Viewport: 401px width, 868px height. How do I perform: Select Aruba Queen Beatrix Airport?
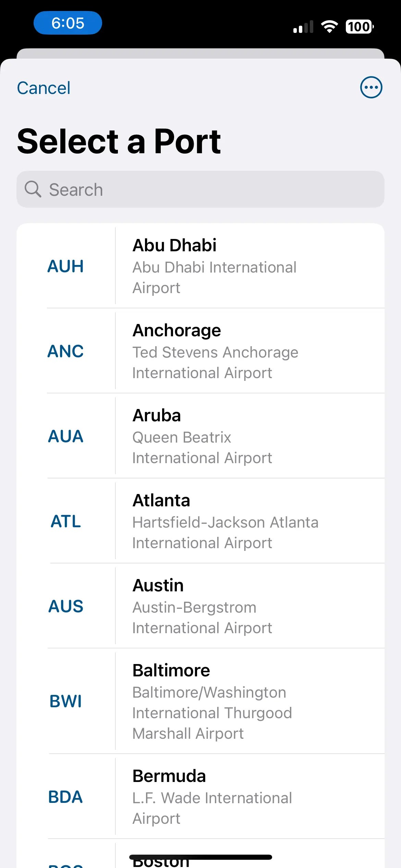coord(200,436)
